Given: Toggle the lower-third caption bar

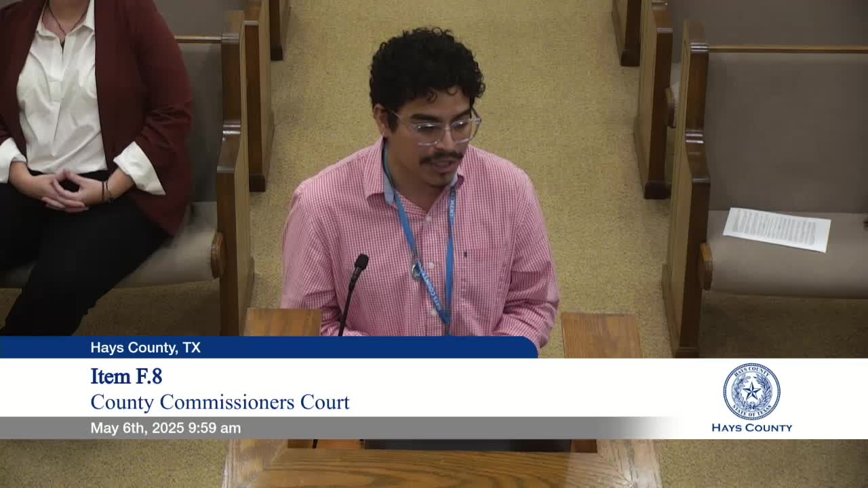Looking at the screenshot, I should 271,388.
